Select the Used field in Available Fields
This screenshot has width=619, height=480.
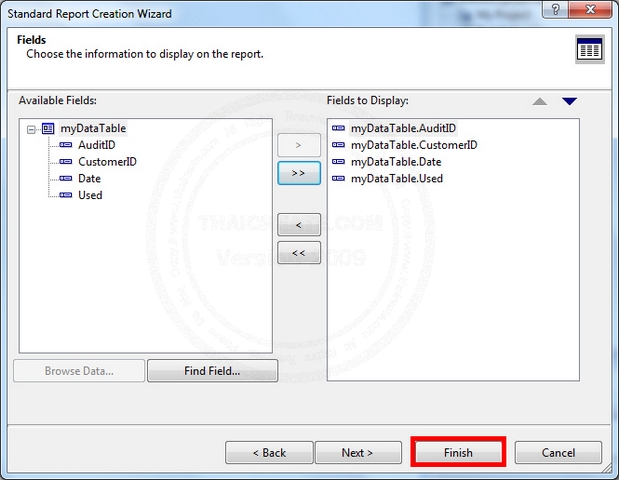pos(90,195)
